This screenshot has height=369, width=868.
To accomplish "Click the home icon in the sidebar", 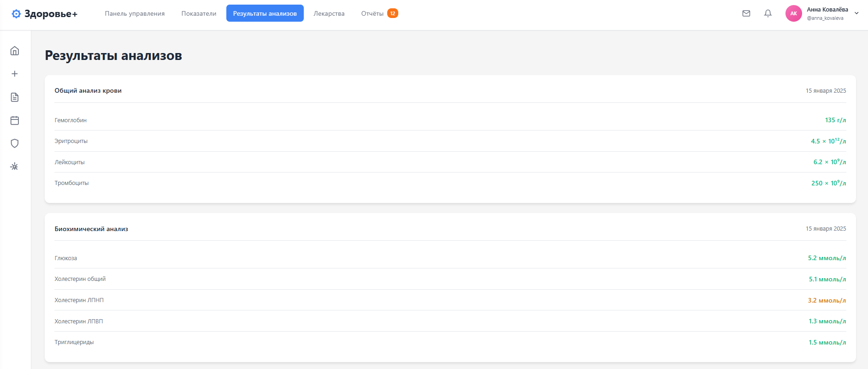I will (15, 51).
